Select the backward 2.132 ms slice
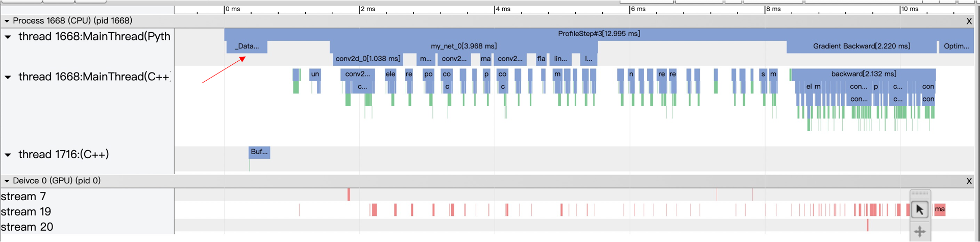Viewport: 980px width, 242px height. click(863, 74)
